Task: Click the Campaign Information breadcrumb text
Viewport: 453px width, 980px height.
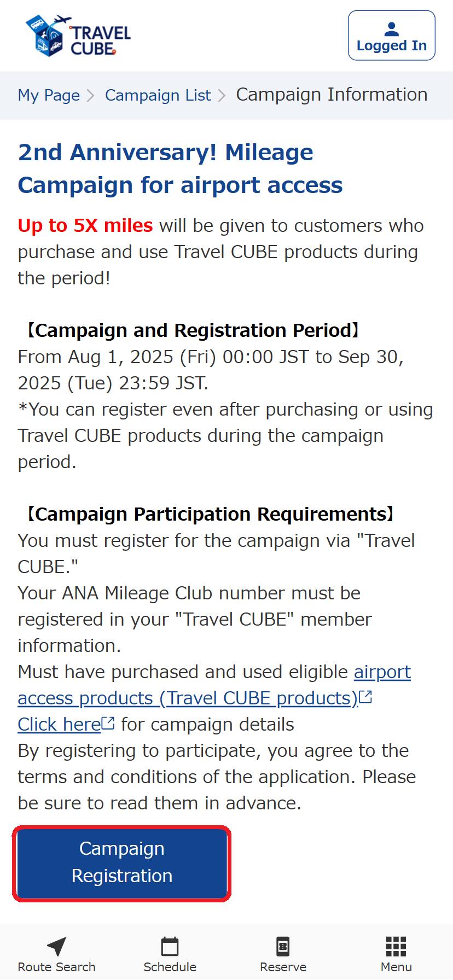Action: [332, 95]
